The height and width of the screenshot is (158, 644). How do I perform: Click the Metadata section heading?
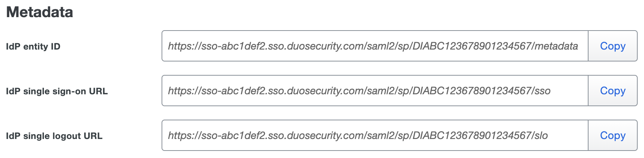tap(40, 12)
